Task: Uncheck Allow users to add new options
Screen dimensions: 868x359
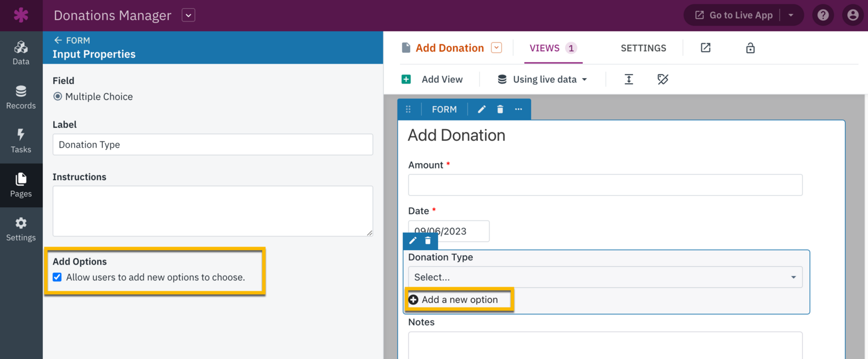Action: pyautogui.click(x=57, y=277)
